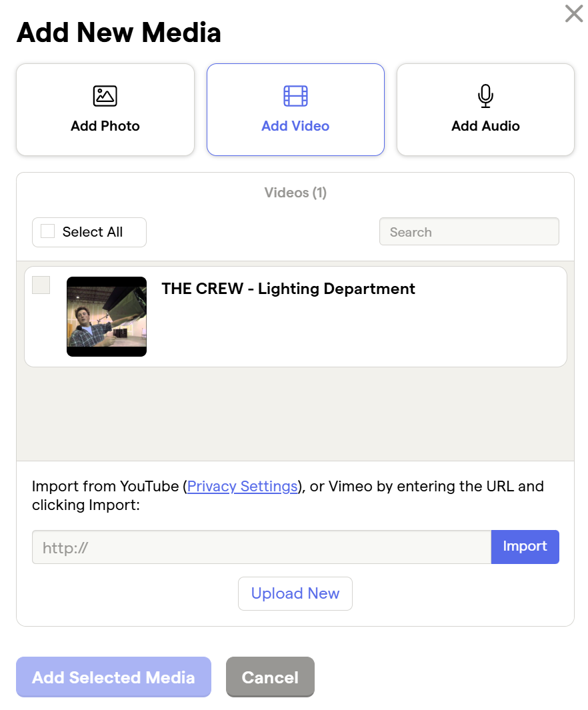Click the microphone audio icon
This screenshot has width=588, height=710.
click(485, 96)
